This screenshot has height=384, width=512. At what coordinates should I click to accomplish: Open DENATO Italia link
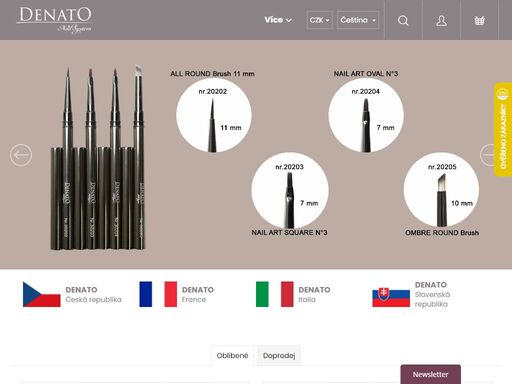coord(314,295)
